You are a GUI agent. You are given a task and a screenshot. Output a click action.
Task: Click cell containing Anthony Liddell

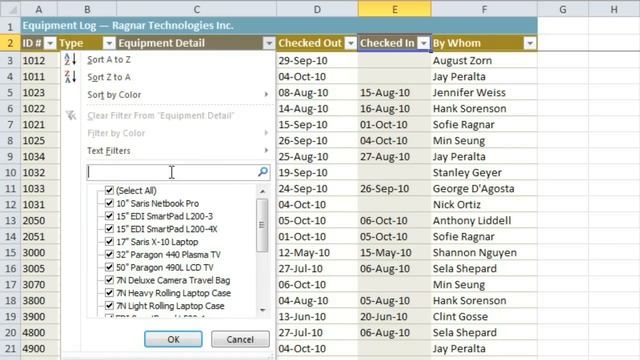point(484,220)
